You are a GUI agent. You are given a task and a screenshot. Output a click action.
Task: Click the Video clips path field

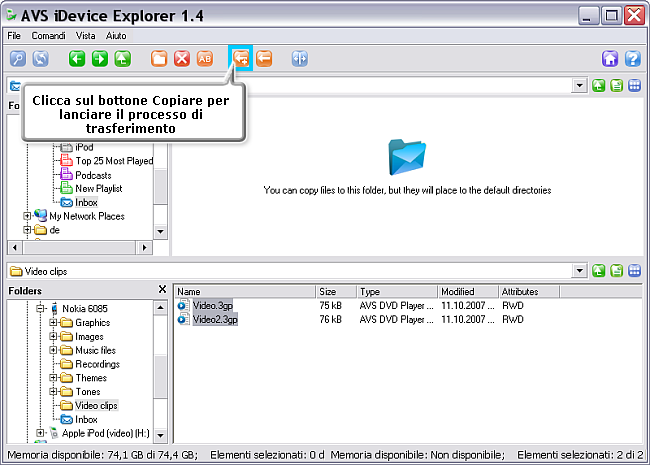click(290, 271)
